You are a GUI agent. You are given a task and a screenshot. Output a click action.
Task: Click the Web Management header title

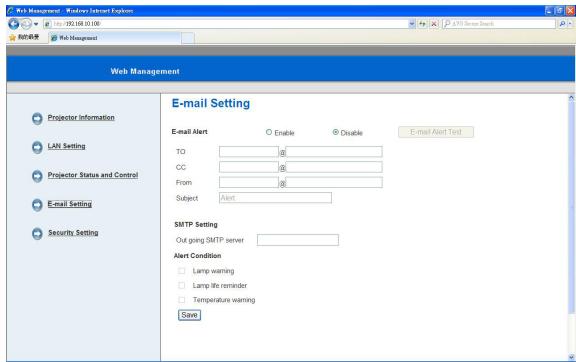click(145, 71)
